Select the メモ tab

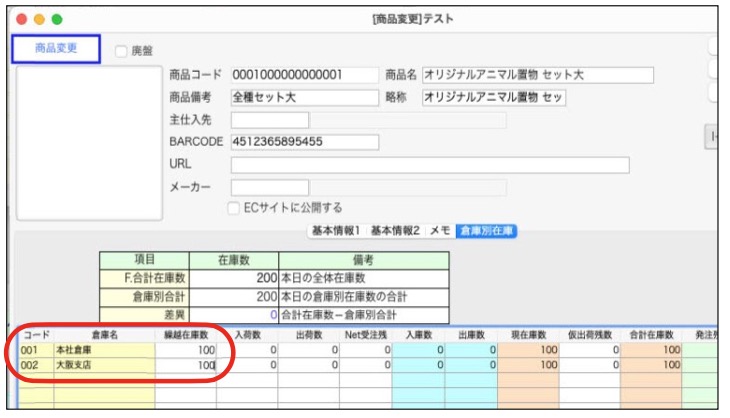[440, 231]
